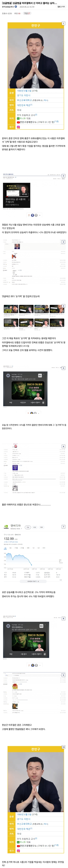The image size is (68, 868).
Task: Click the author's level badge icon by 한직보험설계사
Action: (x=16, y=7)
